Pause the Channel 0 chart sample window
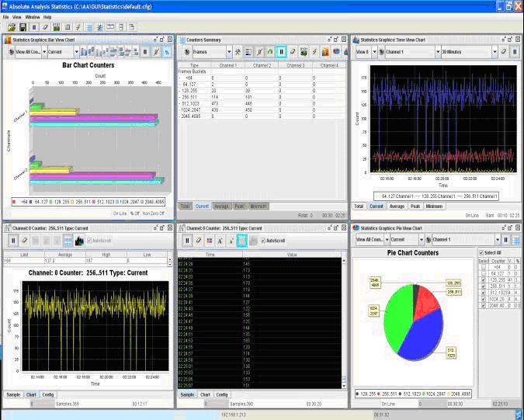Screen dimensions: 524x420 pyautogui.click(x=13, y=241)
